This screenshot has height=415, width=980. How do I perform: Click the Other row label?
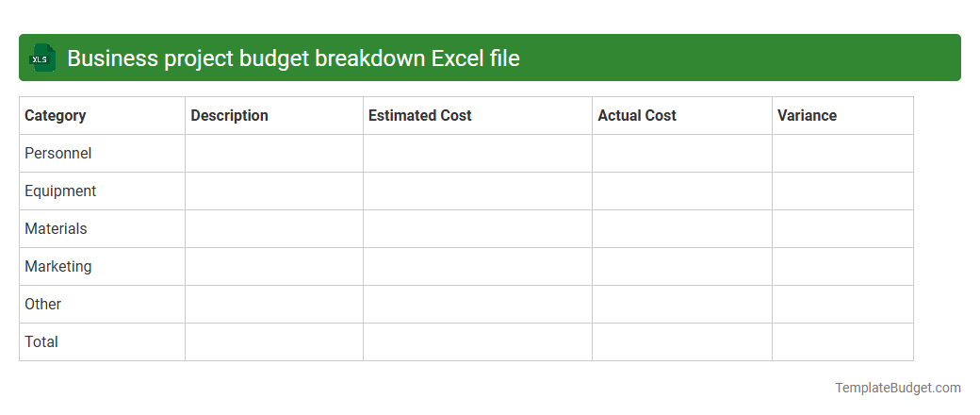pyautogui.click(x=43, y=305)
